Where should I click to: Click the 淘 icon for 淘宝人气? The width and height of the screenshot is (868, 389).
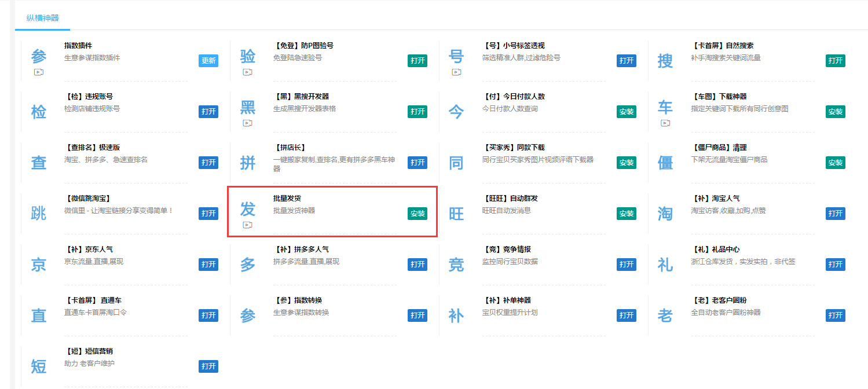point(665,214)
